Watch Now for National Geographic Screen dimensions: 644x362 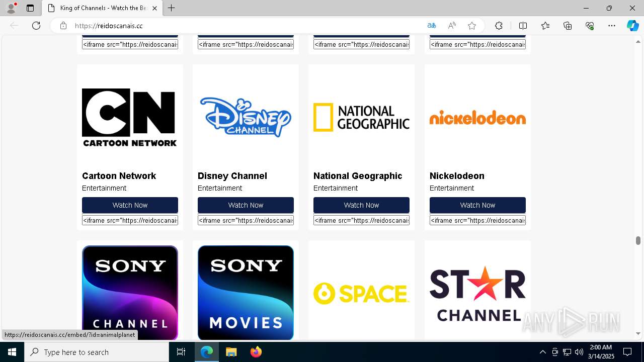361,205
